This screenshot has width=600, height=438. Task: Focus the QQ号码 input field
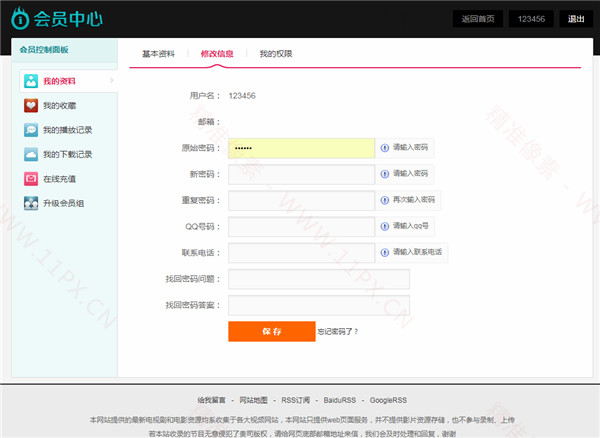(x=302, y=227)
